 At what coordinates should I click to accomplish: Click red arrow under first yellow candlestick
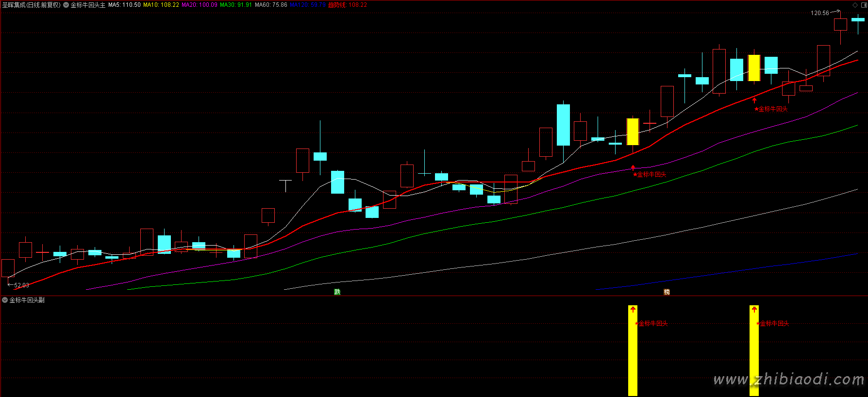click(x=633, y=168)
